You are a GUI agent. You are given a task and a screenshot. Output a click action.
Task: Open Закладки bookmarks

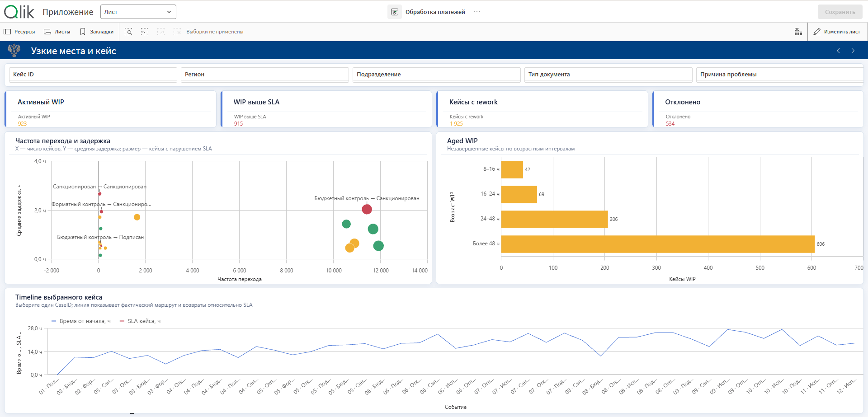click(x=97, y=32)
